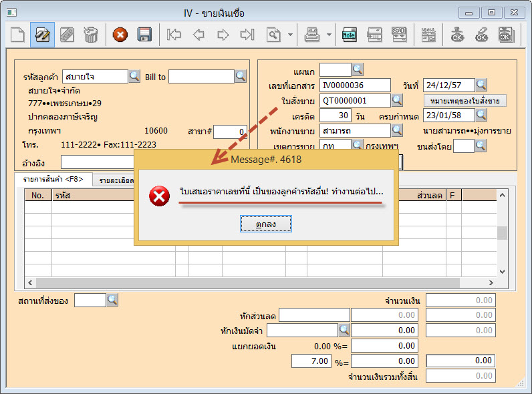Click the printer toolbar icon
Viewport: 532px width, 394px height.
click(x=312, y=35)
